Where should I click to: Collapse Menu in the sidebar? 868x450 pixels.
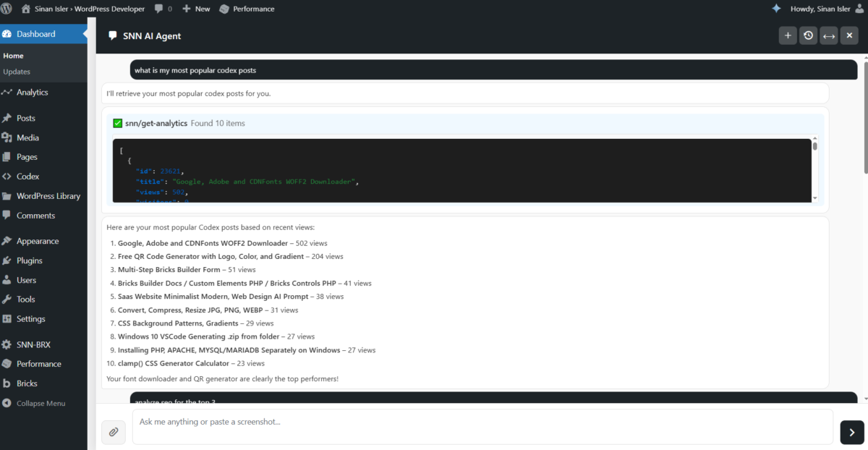coord(41,403)
